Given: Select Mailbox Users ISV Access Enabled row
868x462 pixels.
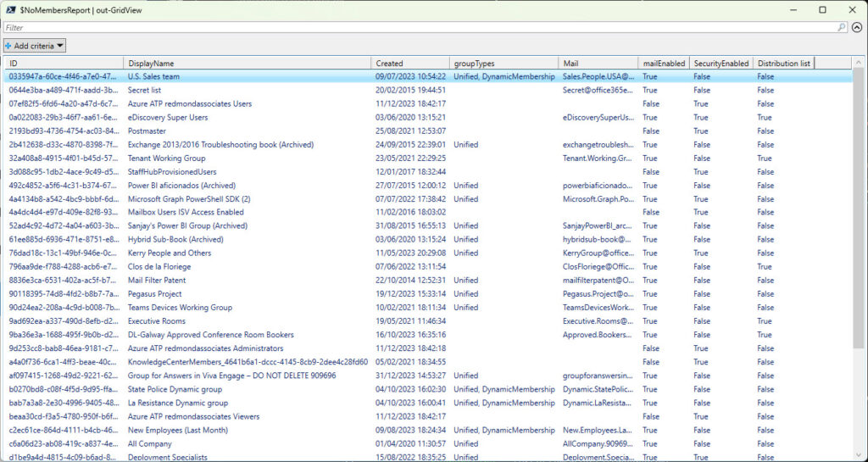Looking at the screenshot, I should coord(428,212).
